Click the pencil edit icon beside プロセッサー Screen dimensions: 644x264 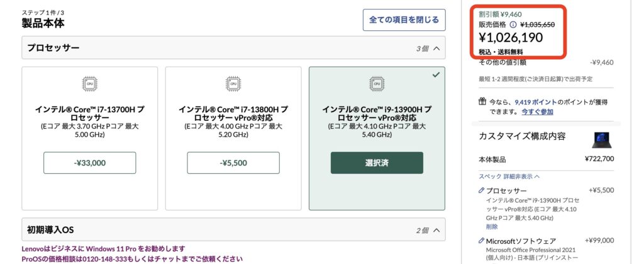coord(482,190)
